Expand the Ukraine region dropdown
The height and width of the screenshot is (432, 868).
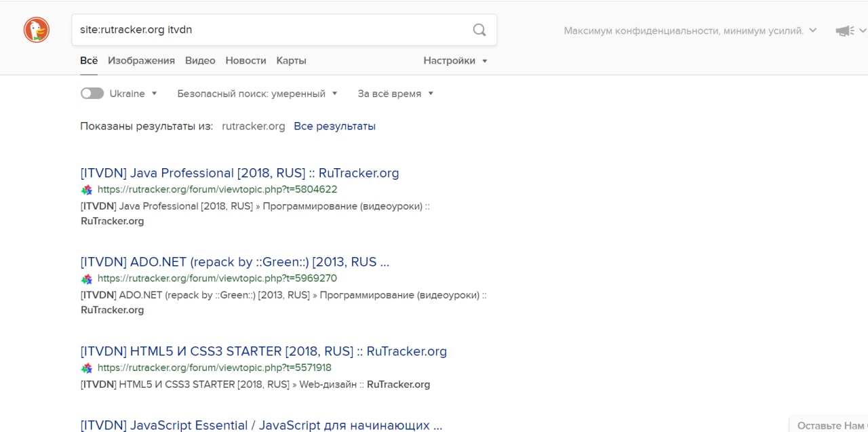134,94
